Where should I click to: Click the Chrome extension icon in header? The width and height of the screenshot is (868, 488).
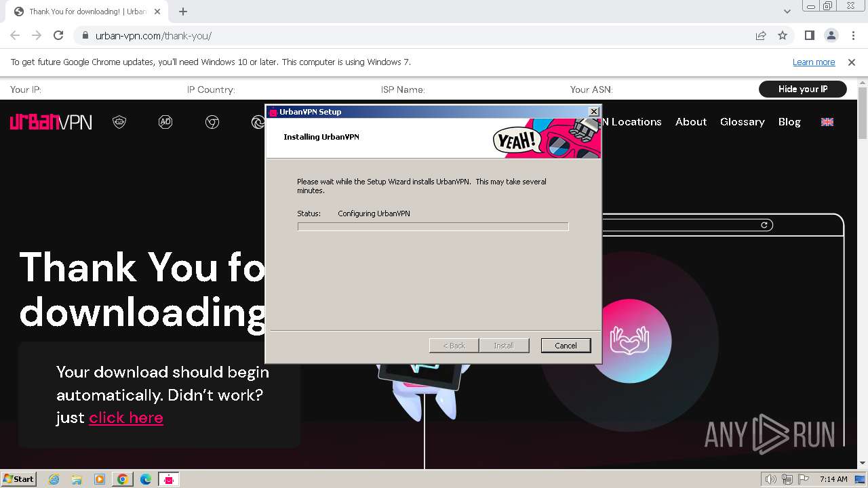pos(212,122)
